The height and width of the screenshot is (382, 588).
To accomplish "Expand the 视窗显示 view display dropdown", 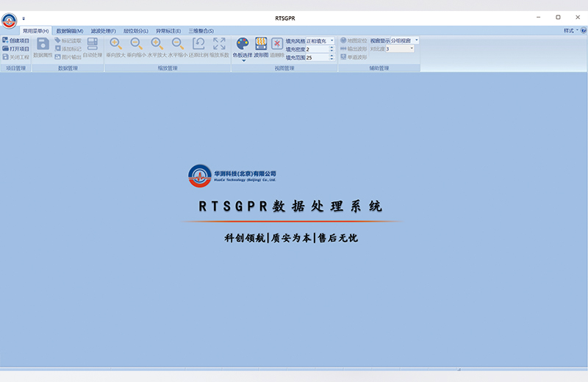I will click(x=416, y=40).
